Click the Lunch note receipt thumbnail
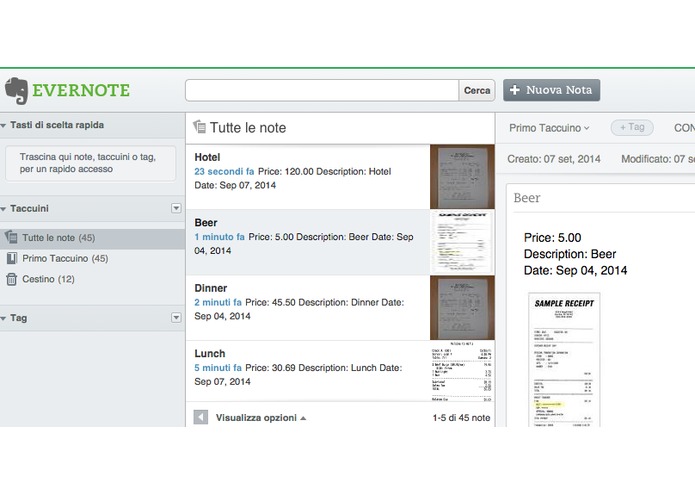This screenshot has width=695, height=494. coord(462,371)
